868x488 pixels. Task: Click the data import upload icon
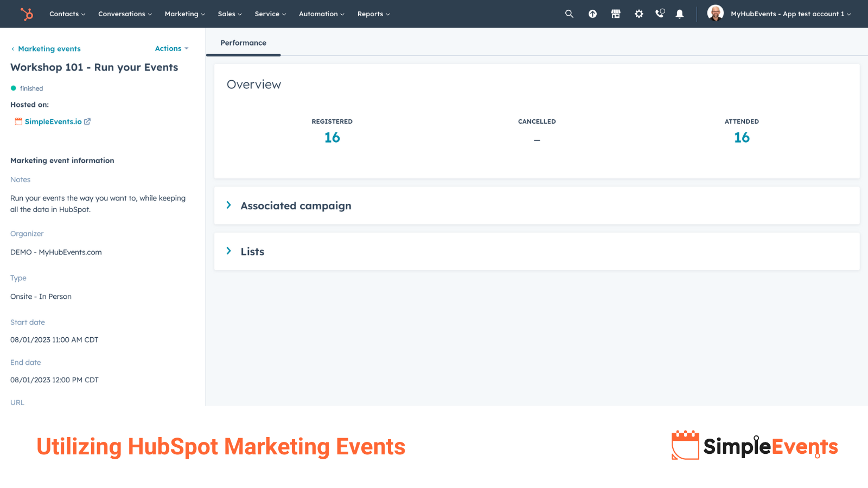click(x=592, y=14)
